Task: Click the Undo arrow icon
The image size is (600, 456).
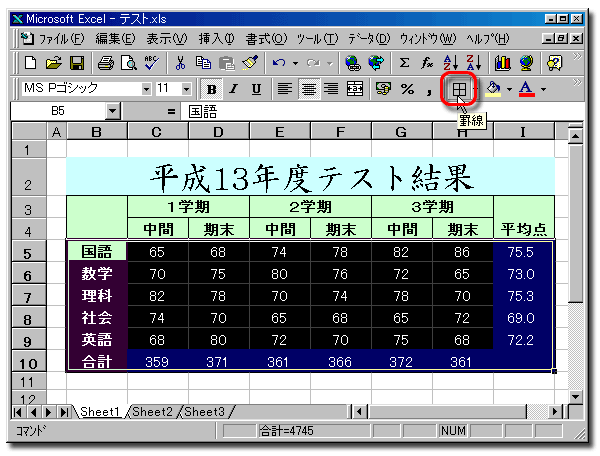Action: coord(279,63)
